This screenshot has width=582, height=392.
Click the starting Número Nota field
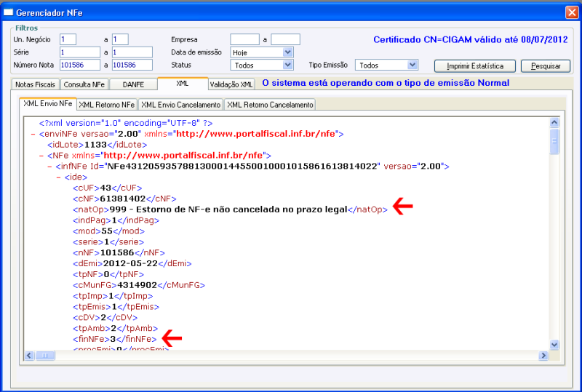point(80,65)
